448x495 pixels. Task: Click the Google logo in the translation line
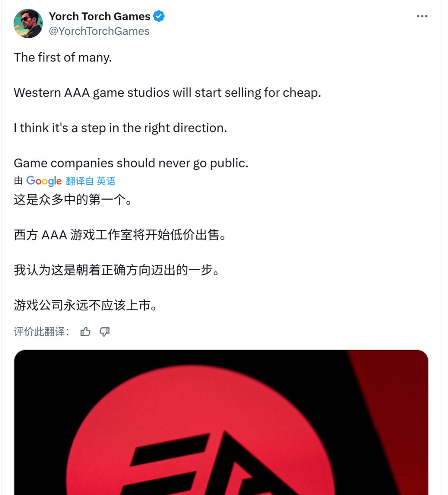click(44, 181)
